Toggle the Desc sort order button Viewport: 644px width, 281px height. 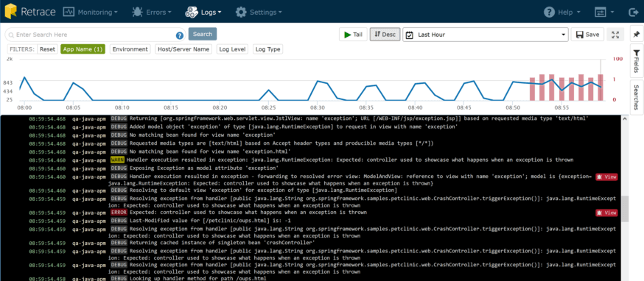coord(385,35)
